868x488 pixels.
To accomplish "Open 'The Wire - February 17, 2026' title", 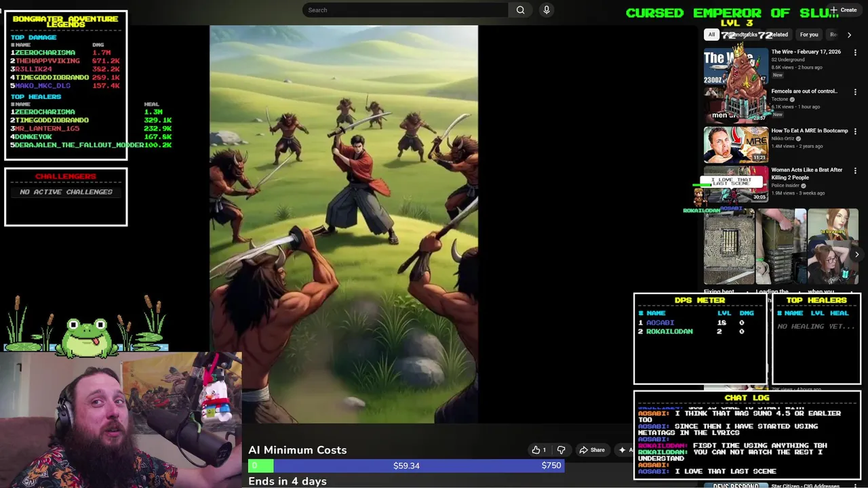I will click(x=806, y=52).
